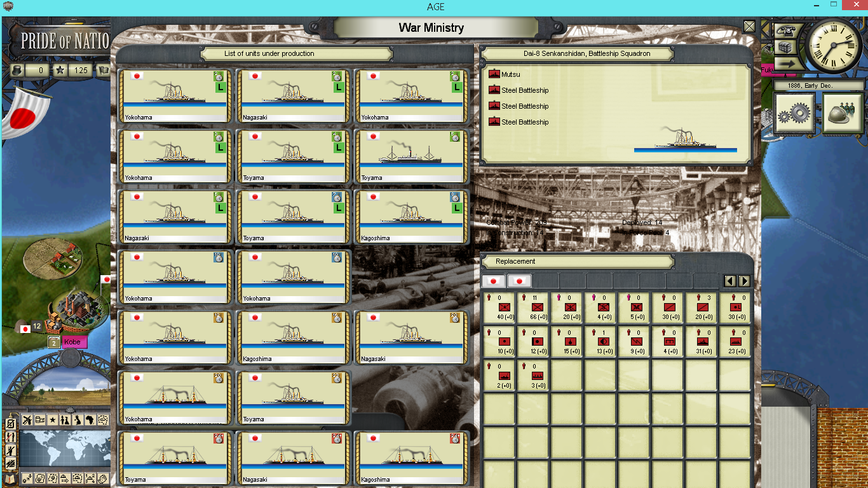Toggle the two-people population map filter
This screenshot has height=488, width=868.
[x=65, y=420]
